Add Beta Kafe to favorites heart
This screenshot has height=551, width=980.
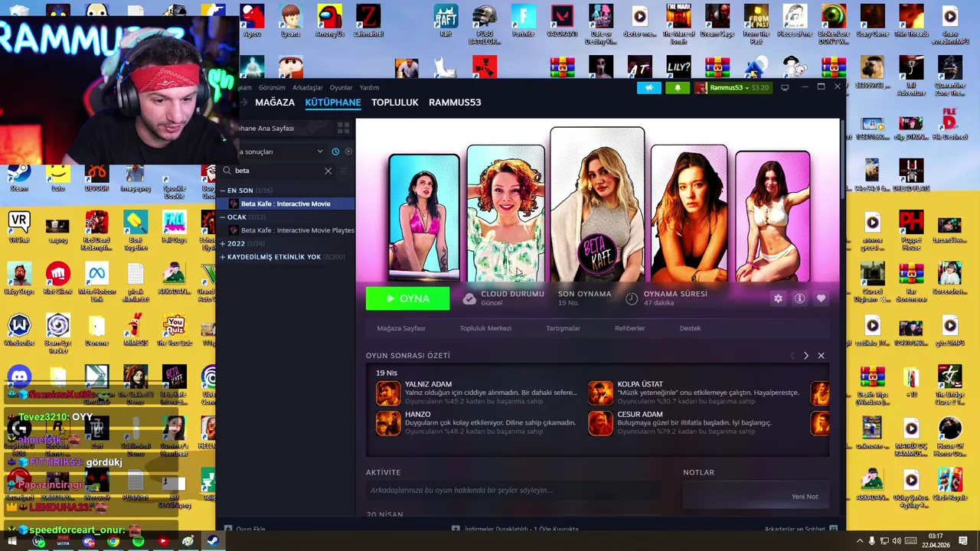[821, 298]
